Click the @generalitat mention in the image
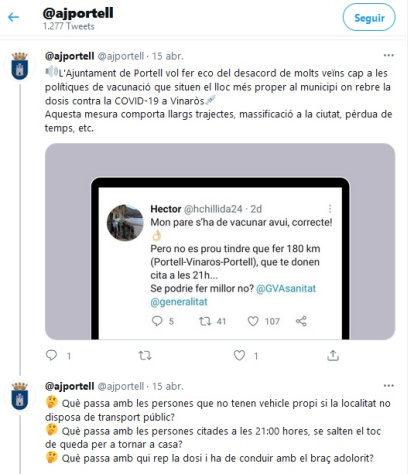414x474 pixels. point(179,302)
